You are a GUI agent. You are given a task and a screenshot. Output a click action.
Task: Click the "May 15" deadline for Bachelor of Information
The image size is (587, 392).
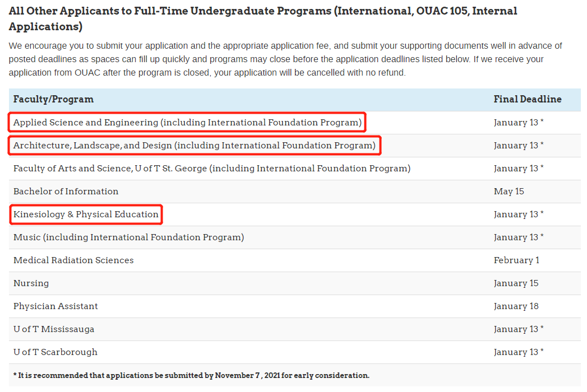pos(509,191)
